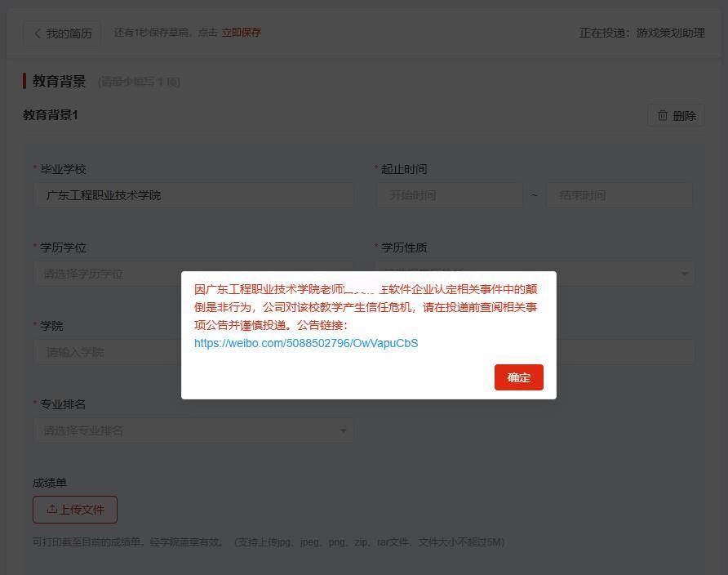Click the 毕业学校 input showing 广东工程职业技术学院

click(193, 194)
